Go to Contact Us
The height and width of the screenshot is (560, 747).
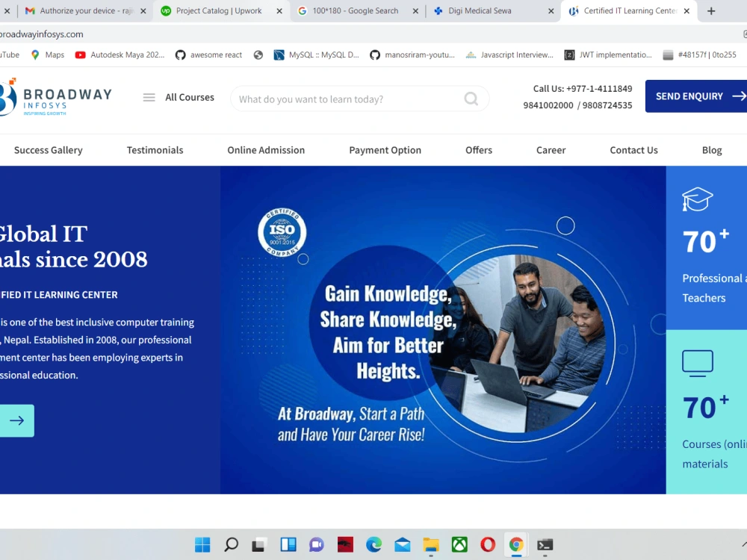coord(633,150)
